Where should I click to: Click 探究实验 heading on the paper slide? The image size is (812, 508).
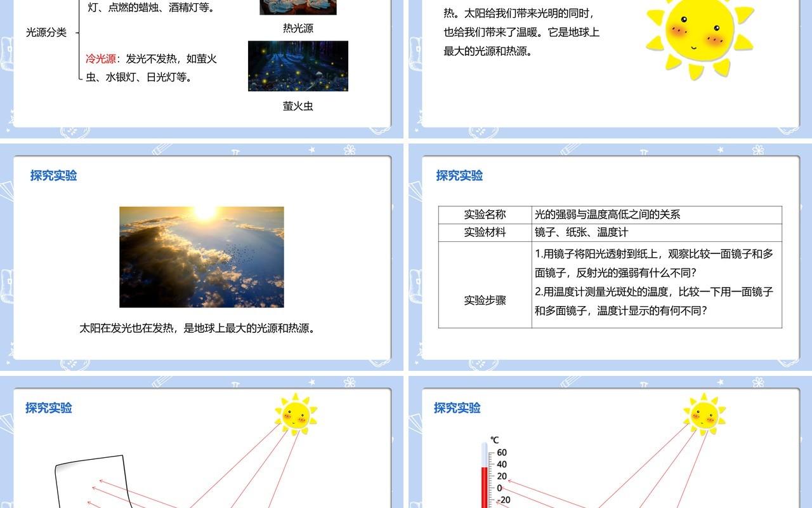[x=49, y=408]
